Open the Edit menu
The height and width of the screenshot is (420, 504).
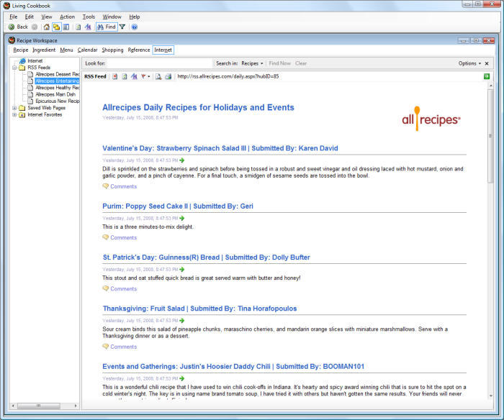pyautogui.click(x=30, y=17)
